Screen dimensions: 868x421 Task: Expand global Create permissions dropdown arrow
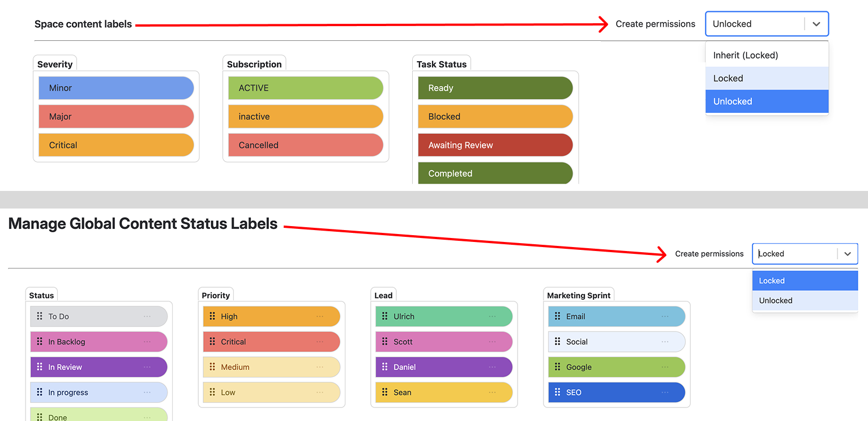coord(848,254)
